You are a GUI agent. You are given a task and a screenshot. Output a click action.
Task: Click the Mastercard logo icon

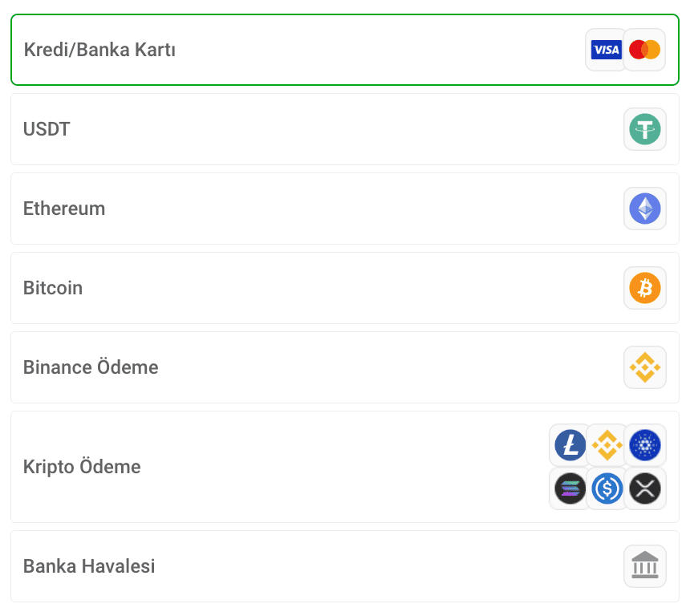[x=645, y=50]
